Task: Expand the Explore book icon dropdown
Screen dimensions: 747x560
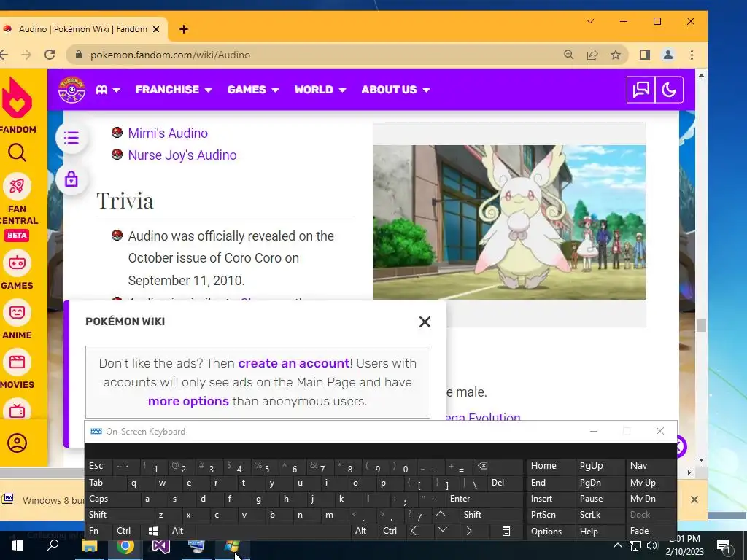Action: [x=108, y=90]
